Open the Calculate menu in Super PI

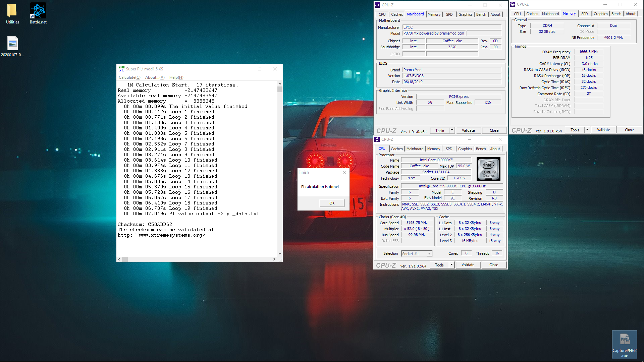click(129, 77)
